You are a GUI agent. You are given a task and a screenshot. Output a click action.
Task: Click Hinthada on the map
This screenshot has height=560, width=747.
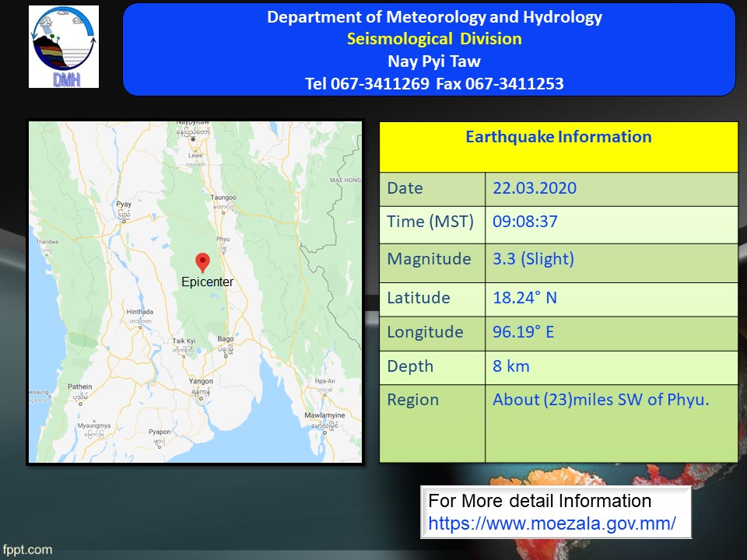[140, 312]
